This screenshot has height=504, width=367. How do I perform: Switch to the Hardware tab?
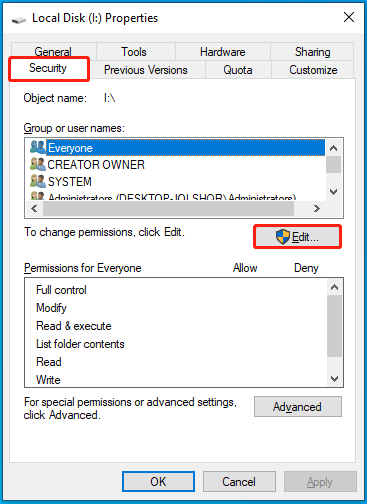pos(223,52)
